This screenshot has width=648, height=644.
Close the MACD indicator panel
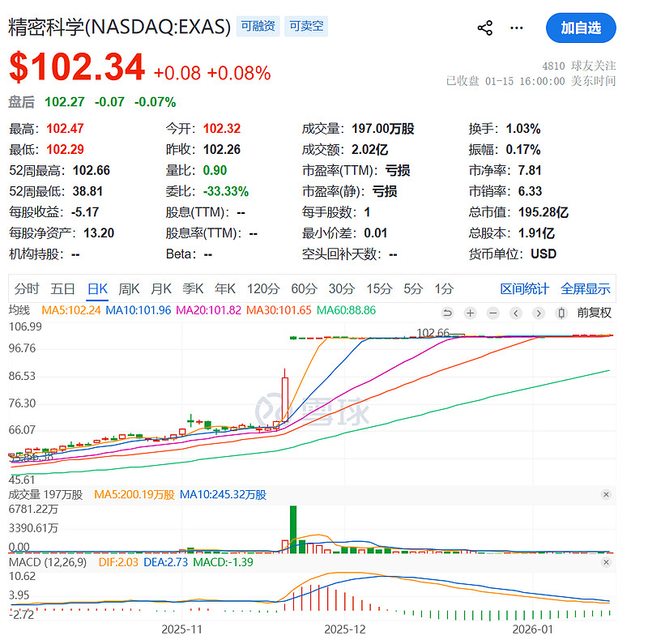point(606,562)
